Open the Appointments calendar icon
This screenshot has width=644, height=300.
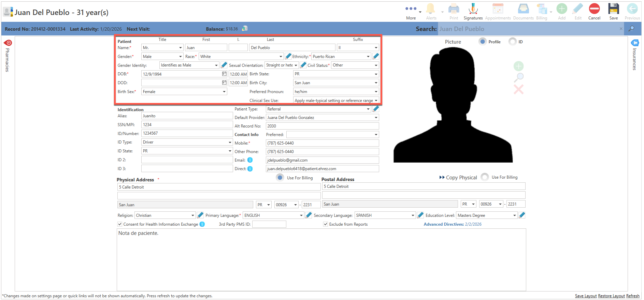point(498,12)
